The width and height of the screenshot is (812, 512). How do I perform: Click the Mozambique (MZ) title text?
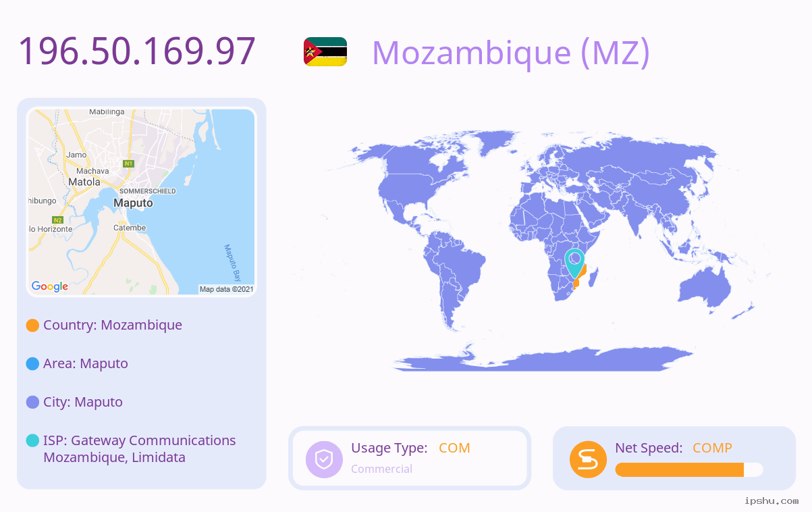click(511, 52)
